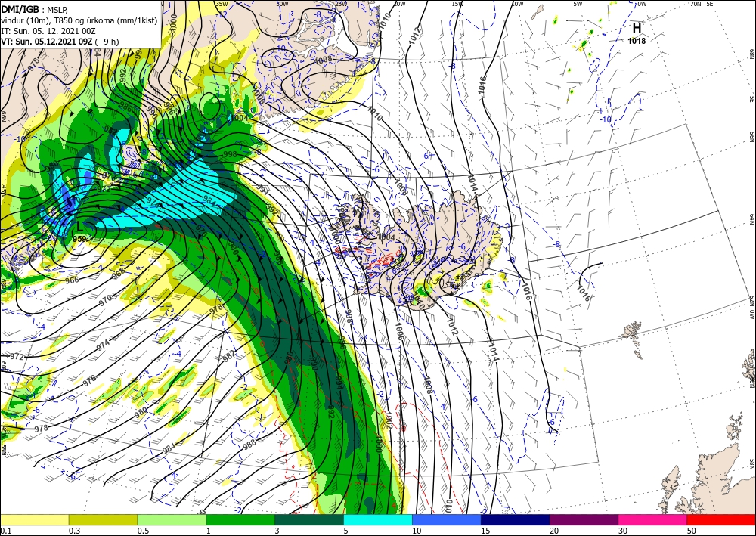The image size is (756, 536).
Task: Click the H high-pressure marker
Action: coord(637,29)
